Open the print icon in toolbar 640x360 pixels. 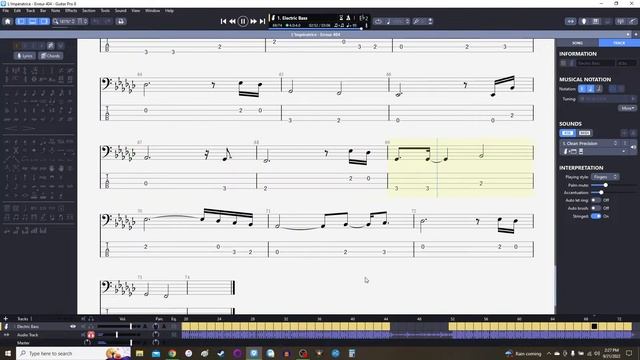pyautogui.click(x=121, y=21)
